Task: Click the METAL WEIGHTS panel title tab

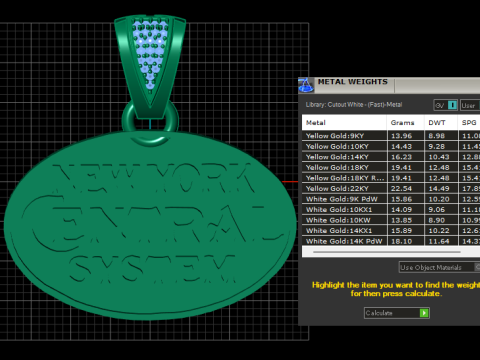Action: [x=353, y=82]
